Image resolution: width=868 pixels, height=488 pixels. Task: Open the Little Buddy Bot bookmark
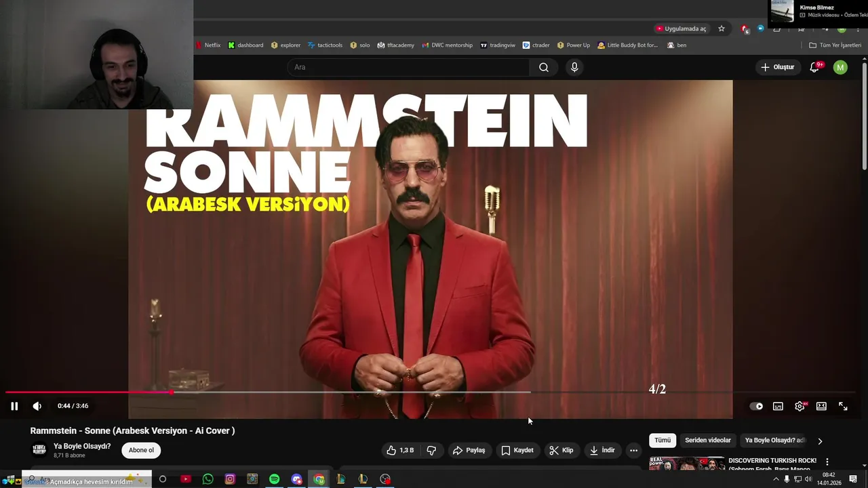tap(628, 45)
